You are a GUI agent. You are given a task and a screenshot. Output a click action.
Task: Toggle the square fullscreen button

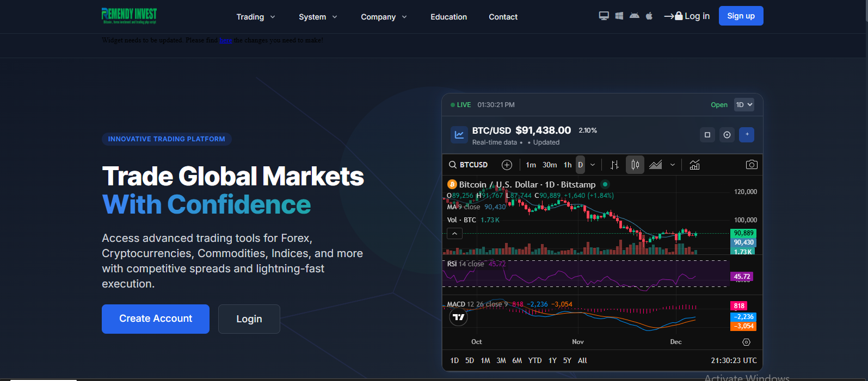(x=707, y=135)
